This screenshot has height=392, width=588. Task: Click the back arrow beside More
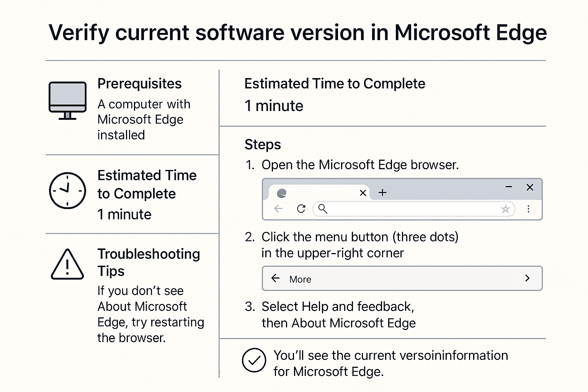[x=275, y=278]
